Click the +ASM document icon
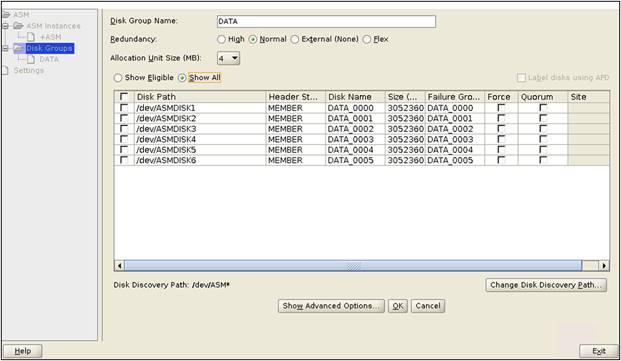Screen dimensions: 621x361 pos(31,37)
